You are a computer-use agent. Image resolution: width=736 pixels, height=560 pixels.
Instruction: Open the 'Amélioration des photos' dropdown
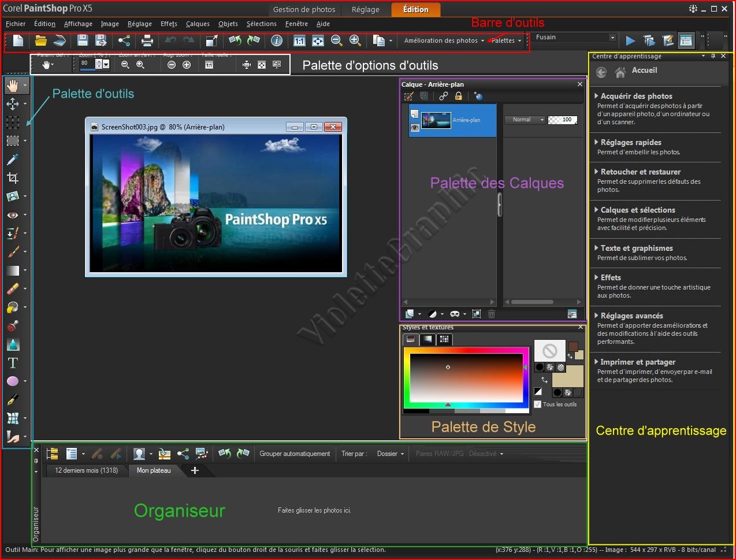point(444,40)
